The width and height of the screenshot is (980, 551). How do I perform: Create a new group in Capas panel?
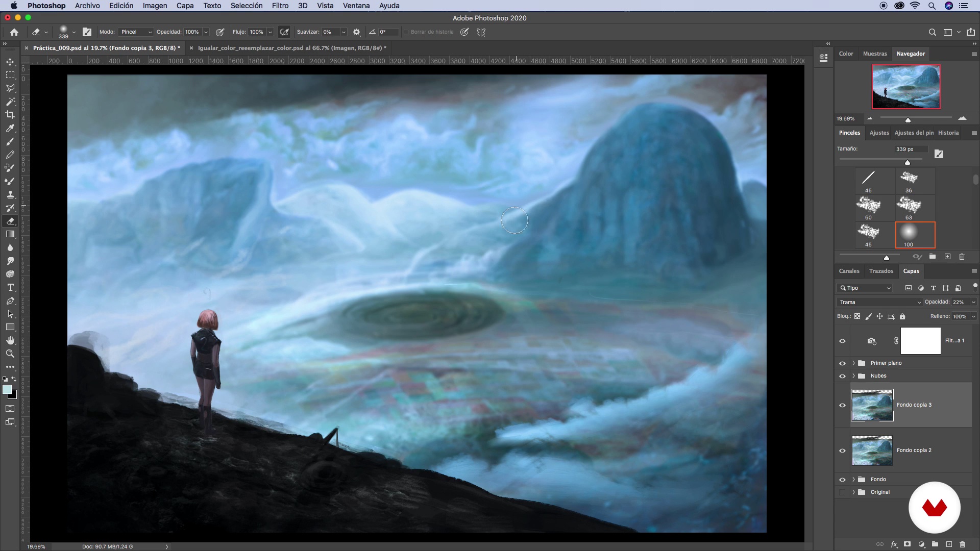coord(935,544)
